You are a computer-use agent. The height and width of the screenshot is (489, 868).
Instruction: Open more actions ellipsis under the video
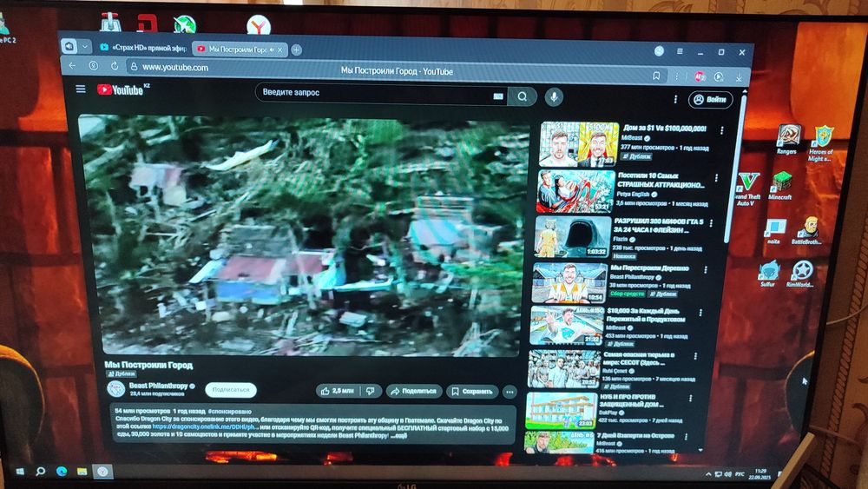click(x=510, y=392)
